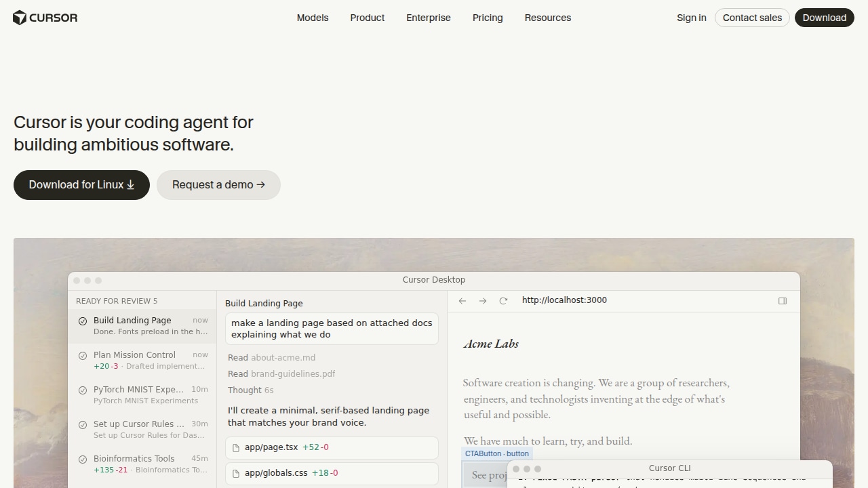Select the Build Landing Page task

[142, 326]
